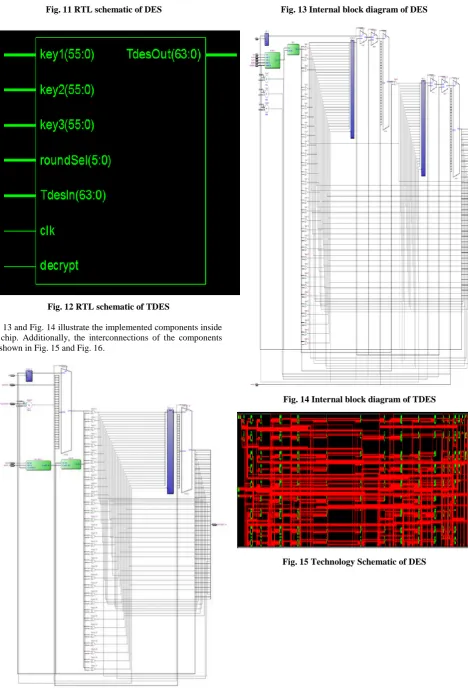Click the TdesIn(63:0) port label
Viewport: 468px width, 692px height.
pyautogui.click(x=73, y=195)
